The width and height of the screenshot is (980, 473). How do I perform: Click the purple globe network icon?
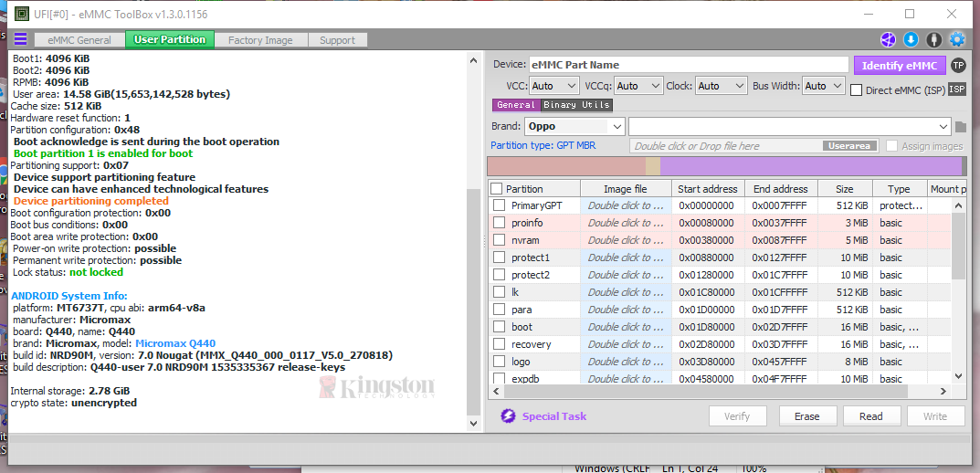click(888, 40)
